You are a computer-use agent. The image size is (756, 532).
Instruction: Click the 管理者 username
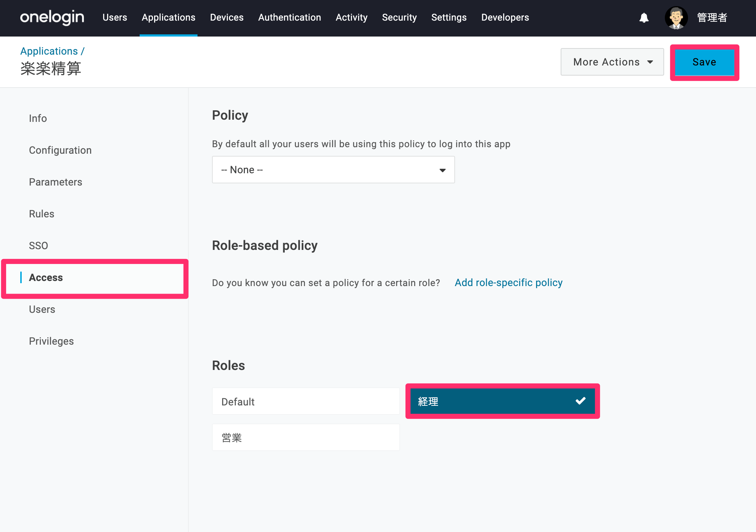pos(712,17)
